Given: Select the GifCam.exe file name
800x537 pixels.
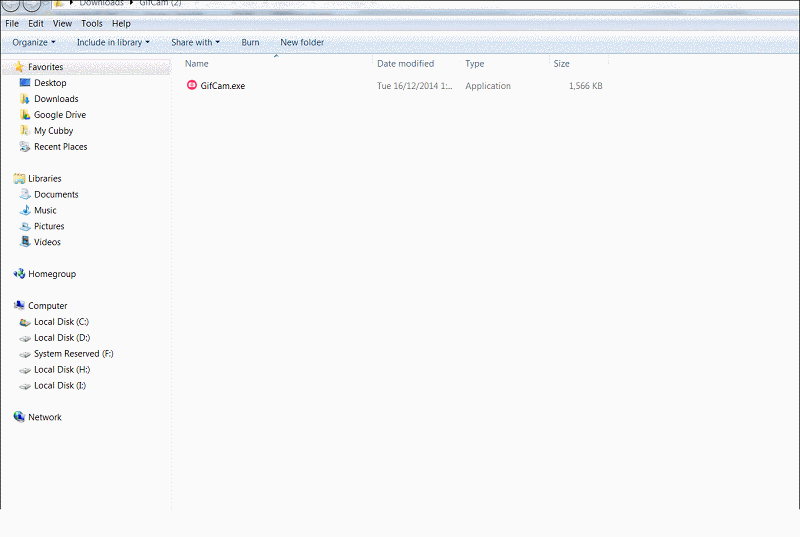Looking at the screenshot, I should tap(222, 86).
